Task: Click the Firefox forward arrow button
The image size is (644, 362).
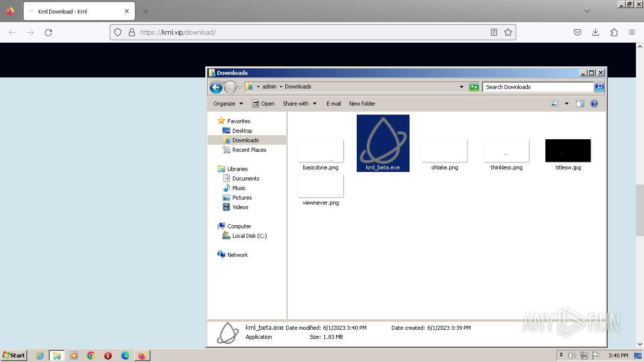Action: [x=30, y=32]
